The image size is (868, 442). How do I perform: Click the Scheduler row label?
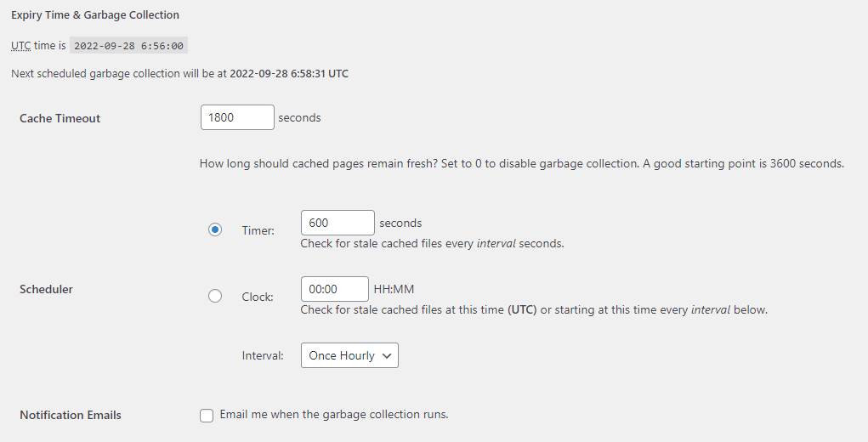[x=46, y=289]
